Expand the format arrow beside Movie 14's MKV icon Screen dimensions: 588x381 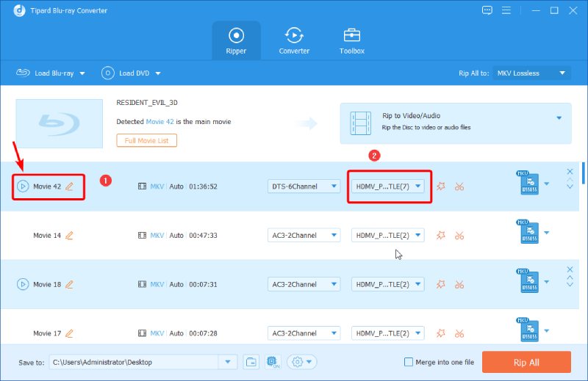tap(546, 233)
